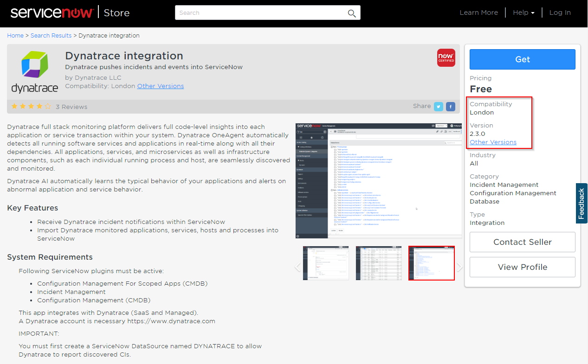
Task: Select the highlighted third screenshot thumbnail
Action: click(432, 263)
